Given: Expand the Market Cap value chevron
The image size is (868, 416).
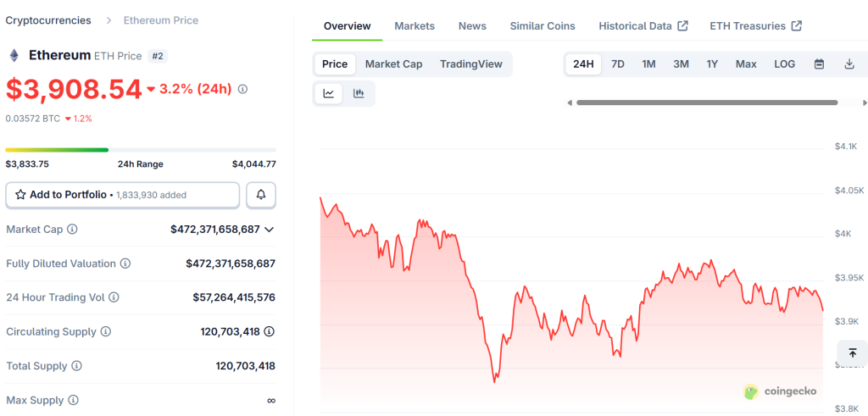Looking at the screenshot, I should [270, 229].
